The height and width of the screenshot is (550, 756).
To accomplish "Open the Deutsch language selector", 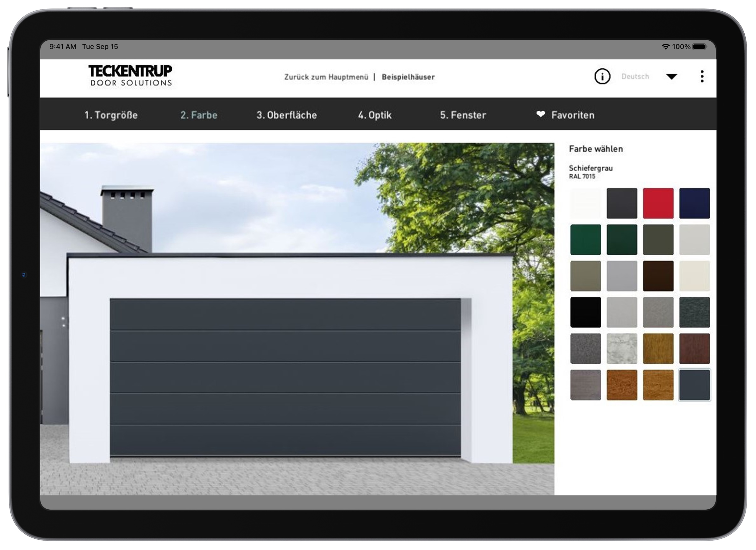I will click(635, 76).
